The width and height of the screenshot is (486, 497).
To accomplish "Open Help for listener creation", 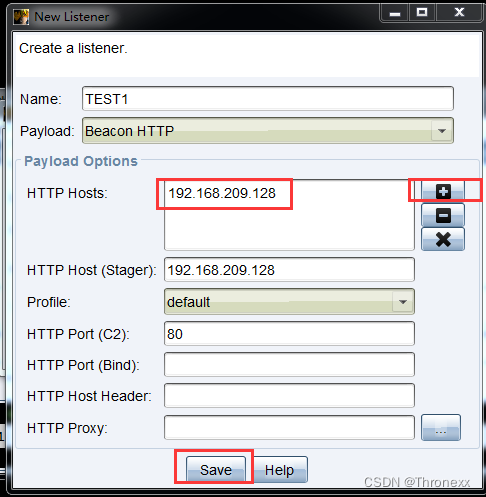I will coord(280,469).
